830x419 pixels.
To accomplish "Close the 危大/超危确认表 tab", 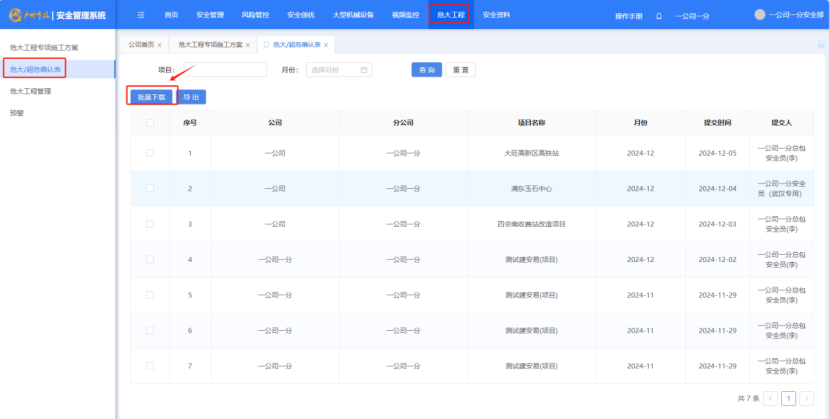I will coord(326,45).
